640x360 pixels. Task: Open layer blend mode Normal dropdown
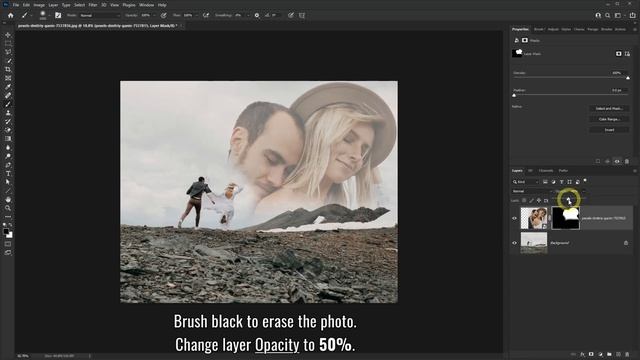[532, 191]
